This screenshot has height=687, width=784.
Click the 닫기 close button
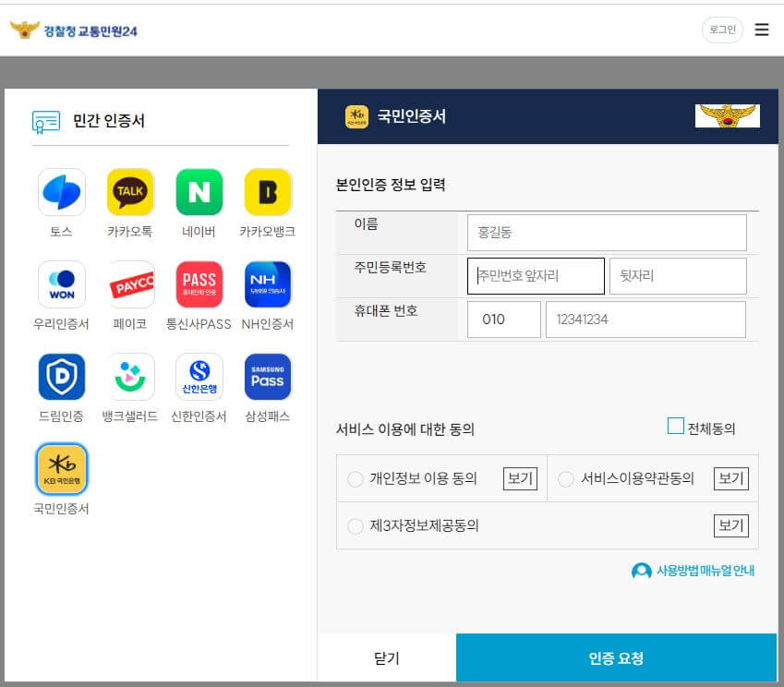point(387,657)
